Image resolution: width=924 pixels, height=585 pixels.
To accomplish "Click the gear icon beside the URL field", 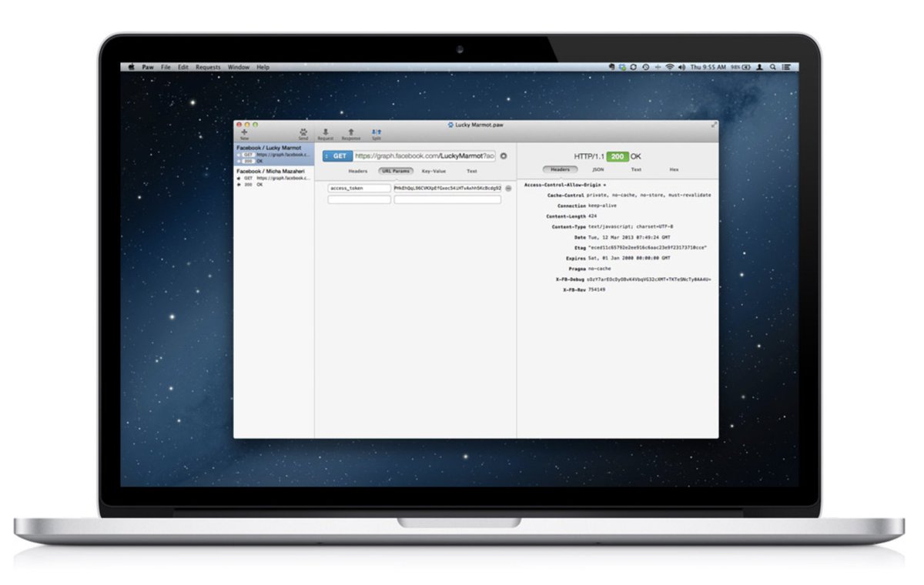I will pyautogui.click(x=504, y=155).
